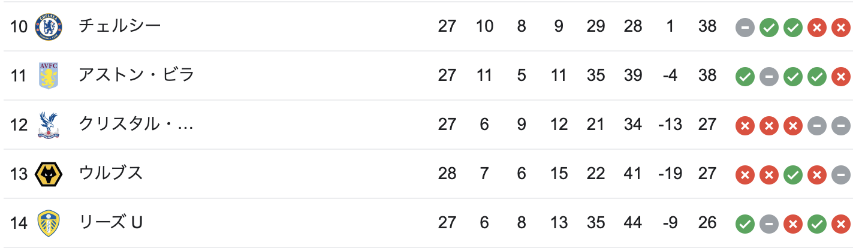Click Leeds' grey draw form icon
Image resolution: width=868 pixels, height=248 pixels.
[769, 223]
